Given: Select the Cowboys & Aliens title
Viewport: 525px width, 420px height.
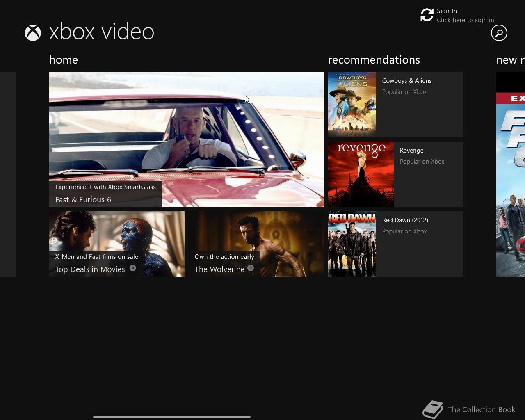Looking at the screenshot, I should (x=407, y=81).
